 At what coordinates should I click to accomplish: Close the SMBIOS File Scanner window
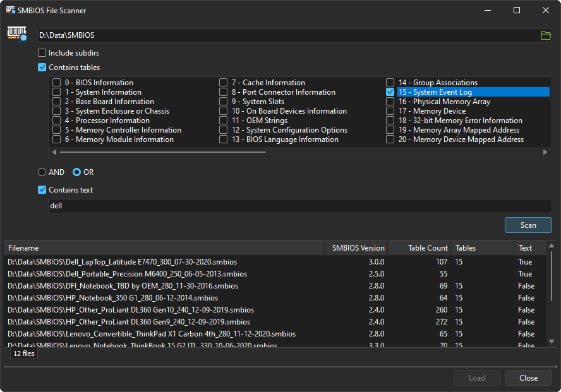[x=546, y=10]
